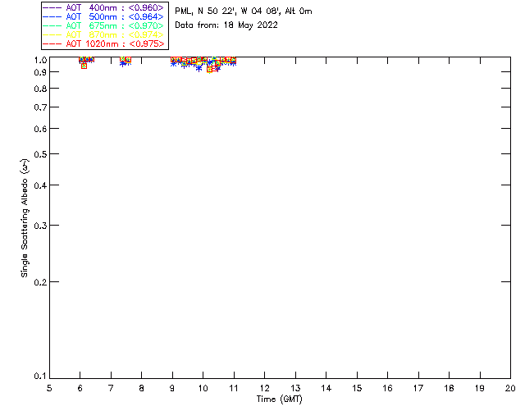
Task: Click the x-axis hour label 5
Action: (49, 388)
